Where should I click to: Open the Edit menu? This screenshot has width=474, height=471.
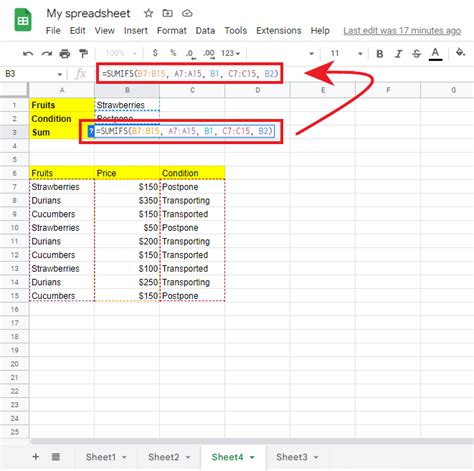77,31
